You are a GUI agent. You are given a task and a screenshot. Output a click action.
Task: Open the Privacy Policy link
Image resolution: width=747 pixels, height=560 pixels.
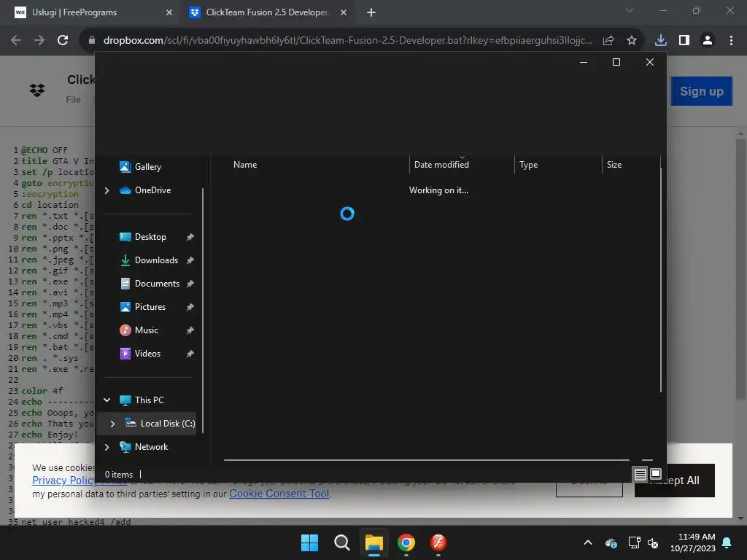tap(64, 481)
